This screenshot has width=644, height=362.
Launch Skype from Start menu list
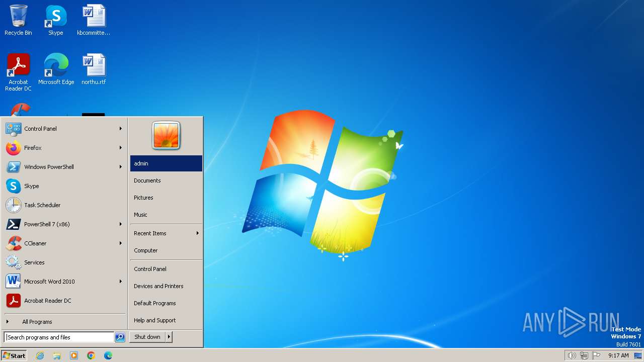point(64,186)
